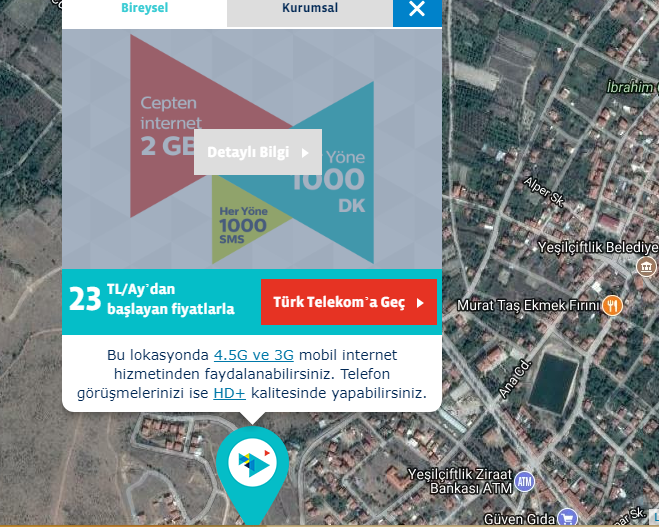Close the coverage popup with X

pos(417,9)
